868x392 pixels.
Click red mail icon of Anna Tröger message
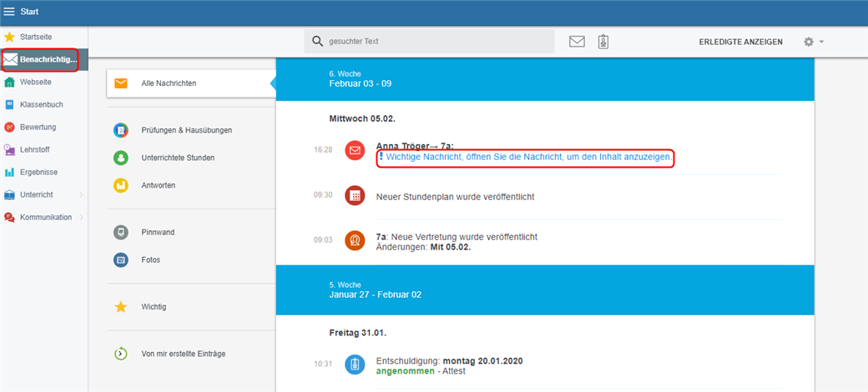pos(354,150)
